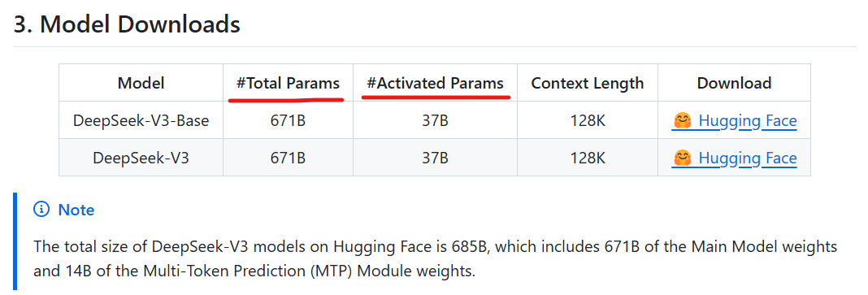Click the Model column header
The image size is (868, 295).
(141, 83)
